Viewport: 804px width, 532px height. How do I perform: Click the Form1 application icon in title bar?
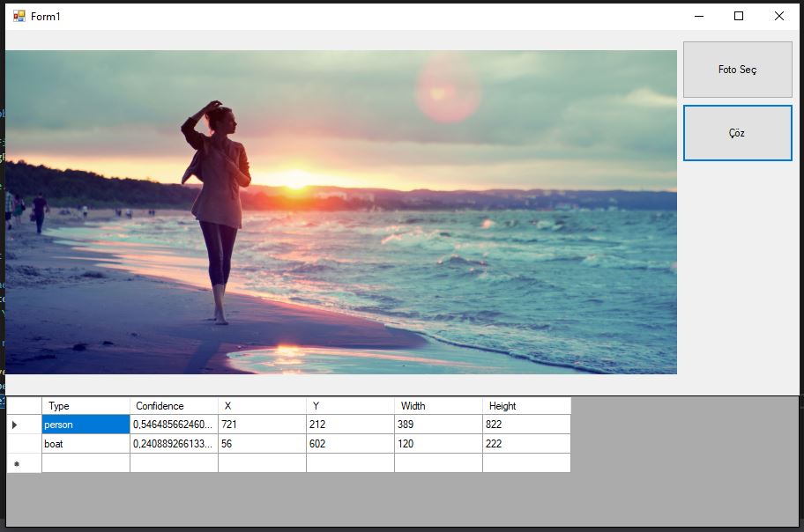pos(19,16)
